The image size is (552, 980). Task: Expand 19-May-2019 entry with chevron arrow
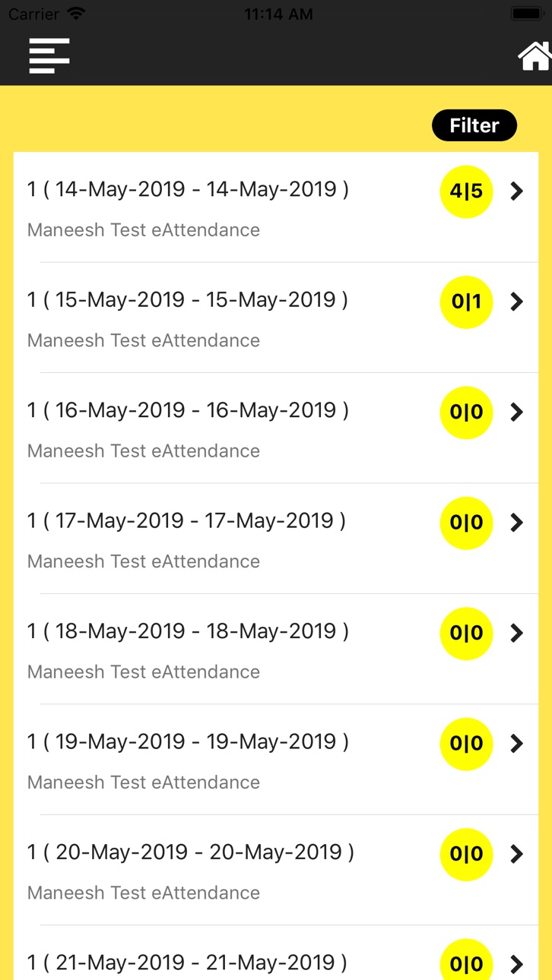[x=517, y=744]
